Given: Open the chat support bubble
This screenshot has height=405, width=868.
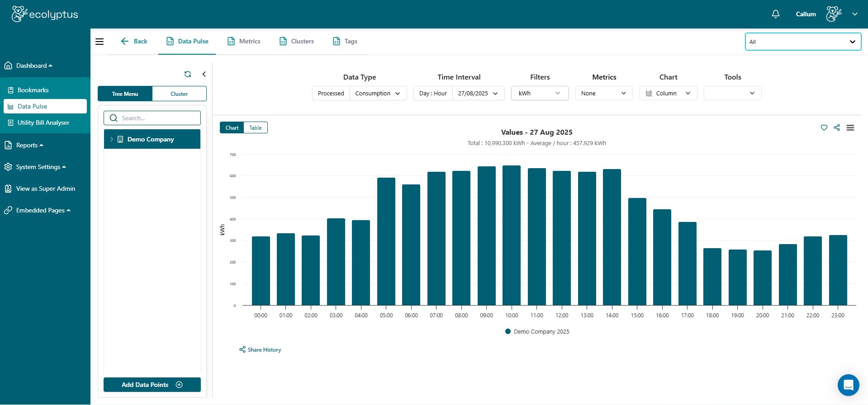Looking at the screenshot, I should coord(848,385).
